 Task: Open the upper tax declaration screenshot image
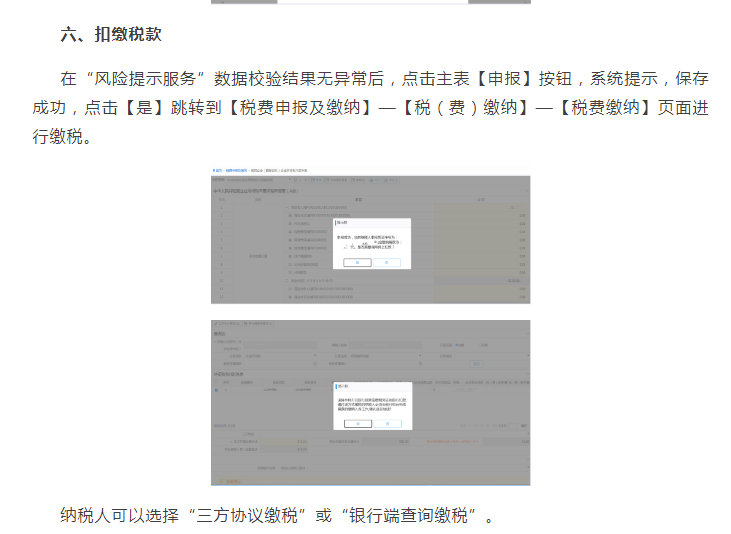click(370, 235)
